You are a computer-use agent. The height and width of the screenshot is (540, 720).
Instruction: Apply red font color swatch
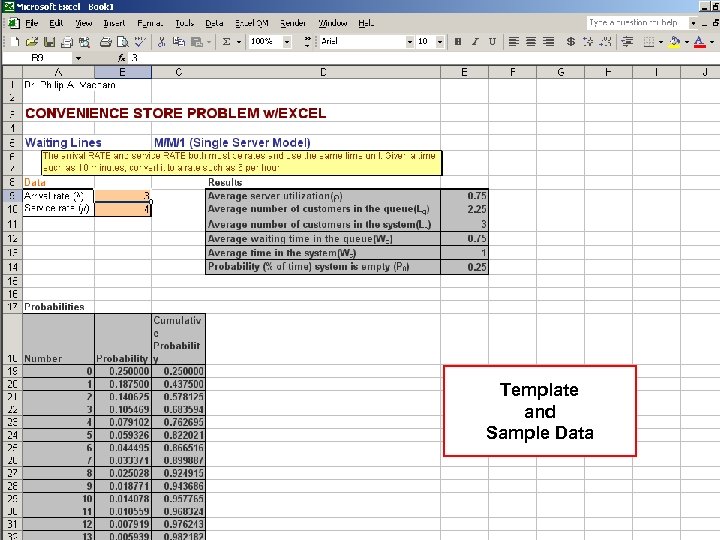[x=699, y=42]
